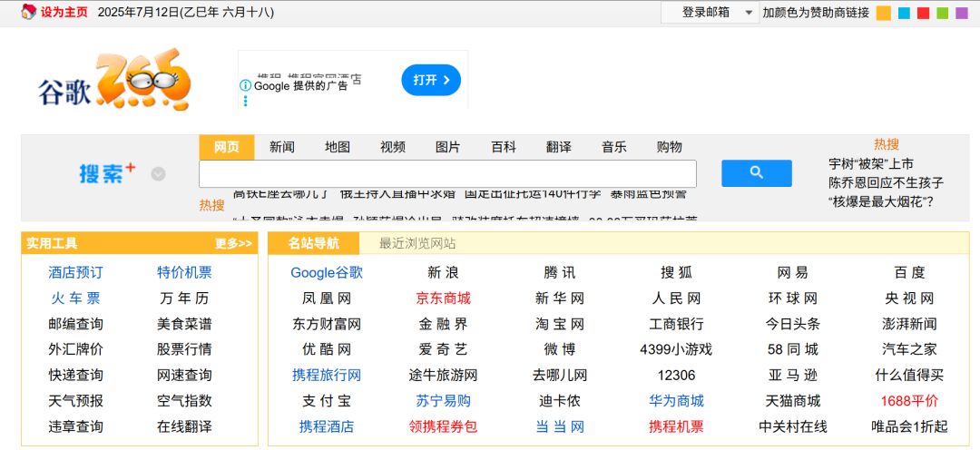Image resolution: width=980 pixels, height=450 pixels.
Task: Click the blue magnifier search button
Action: click(756, 173)
